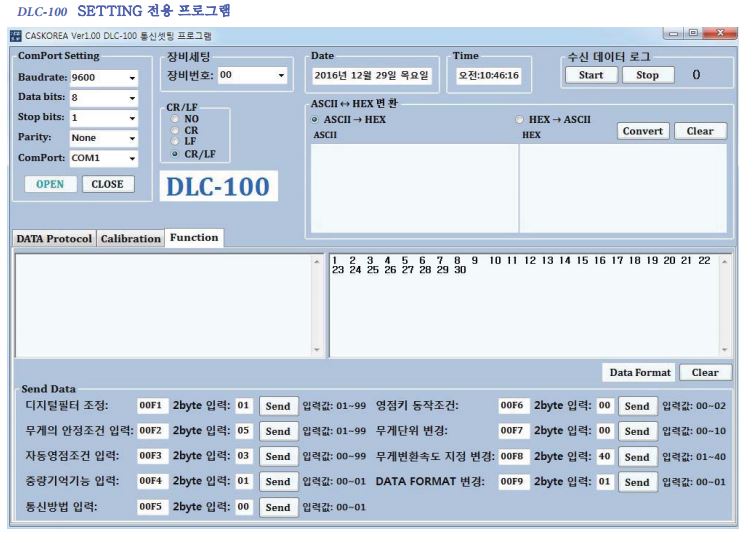Maximize the CASKOREA window
754x543 pixels.
(x=693, y=33)
